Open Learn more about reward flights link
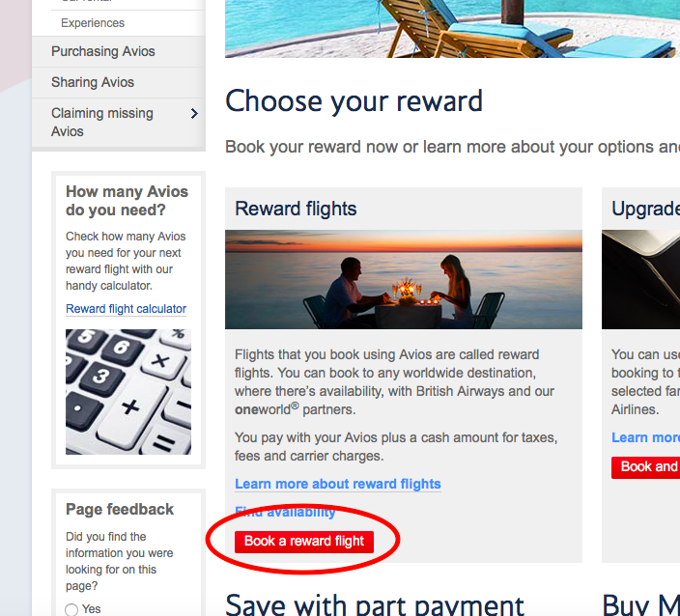 (338, 484)
